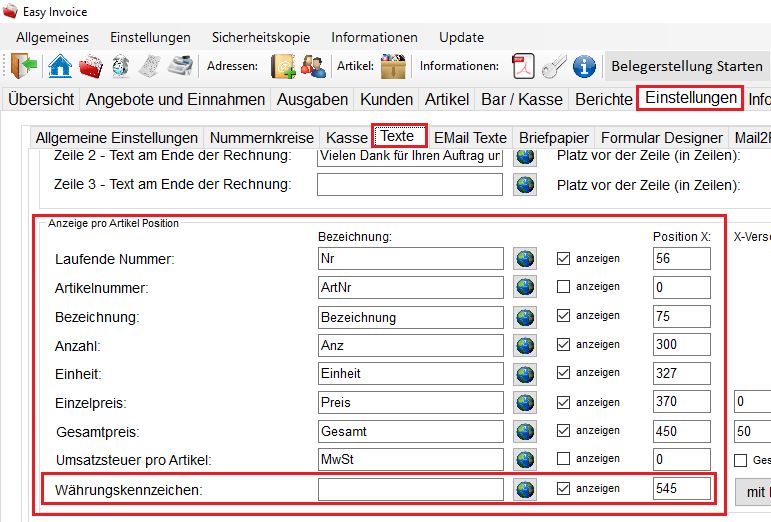Viewport: 771px width, 522px height.
Task: Select the Formular Designer tab
Action: (663, 138)
